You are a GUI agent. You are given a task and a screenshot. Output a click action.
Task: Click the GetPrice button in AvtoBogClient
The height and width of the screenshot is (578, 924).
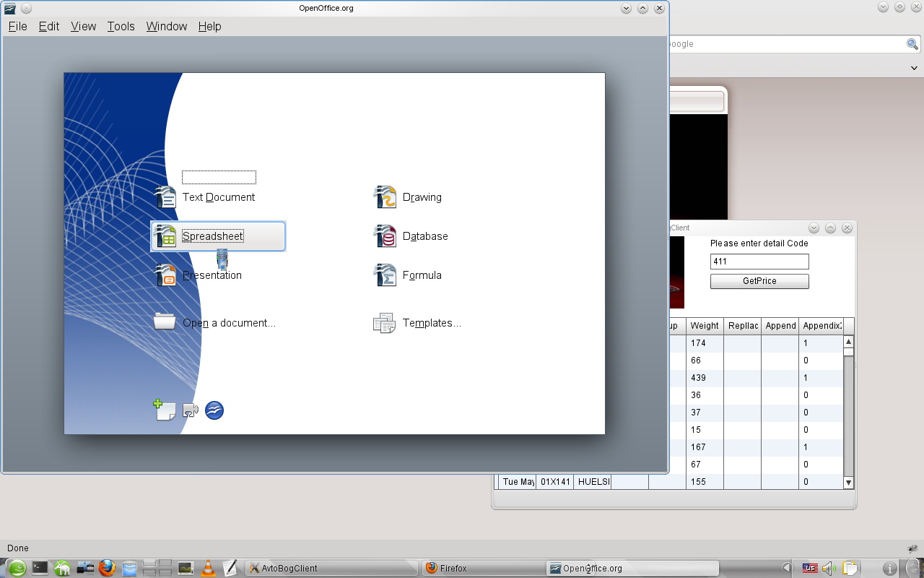coord(759,281)
